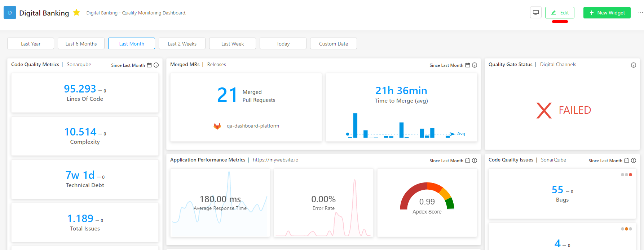644x250 pixels.
Task: Open calendar icon in Code Quality Metrics
Action: [x=149, y=65]
